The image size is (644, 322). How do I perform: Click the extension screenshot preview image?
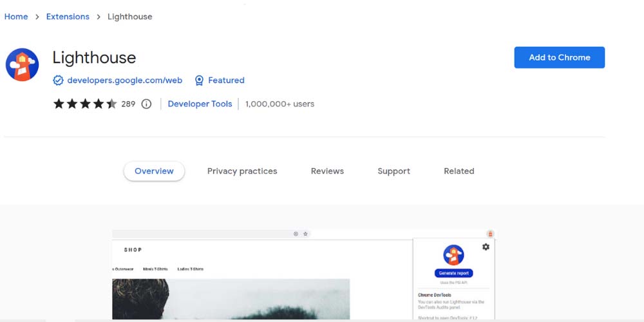click(x=305, y=274)
